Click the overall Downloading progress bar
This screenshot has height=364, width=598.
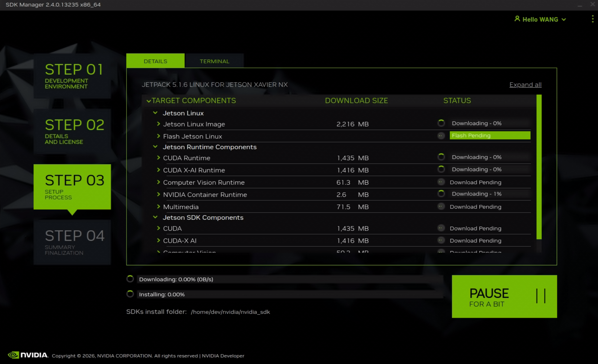290,279
